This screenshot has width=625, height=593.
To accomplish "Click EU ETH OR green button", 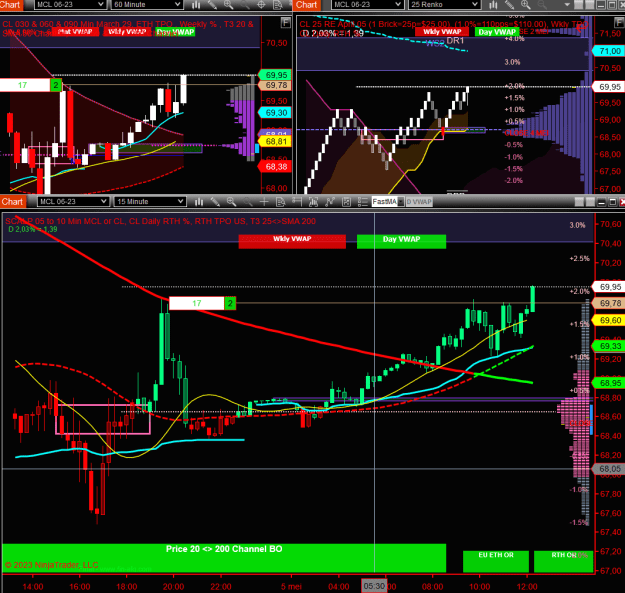I will click(x=496, y=561).
